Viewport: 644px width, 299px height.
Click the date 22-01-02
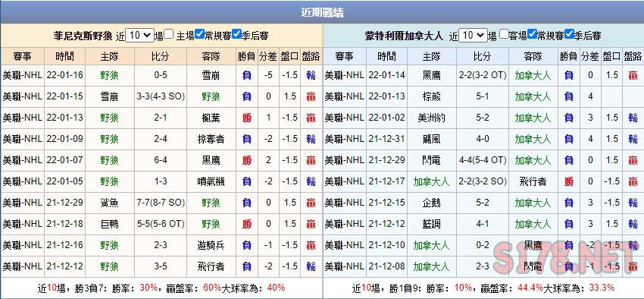coord(386,118)
